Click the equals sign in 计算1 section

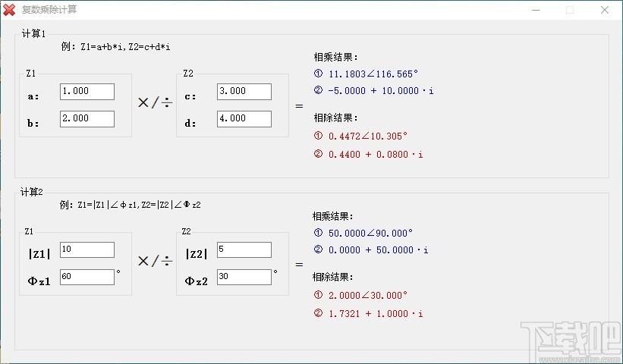pyautogui.click(x=299, y=106)
